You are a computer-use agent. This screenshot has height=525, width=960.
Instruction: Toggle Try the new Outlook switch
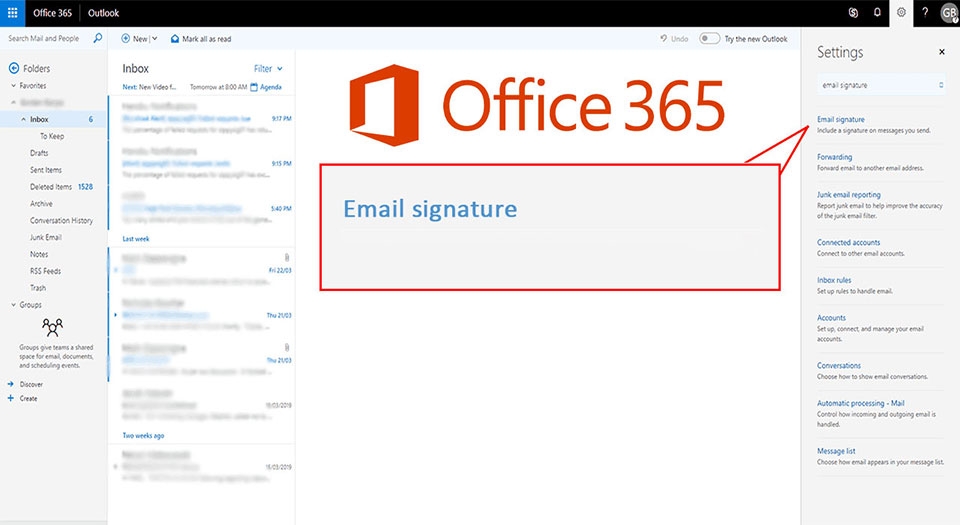[709, 39]
